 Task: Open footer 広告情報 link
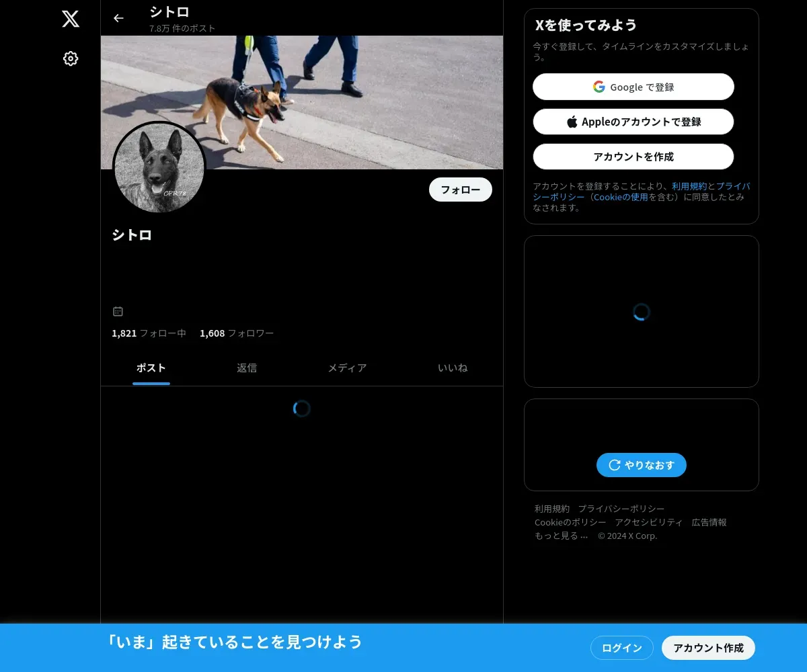click(x=709, y=522)
